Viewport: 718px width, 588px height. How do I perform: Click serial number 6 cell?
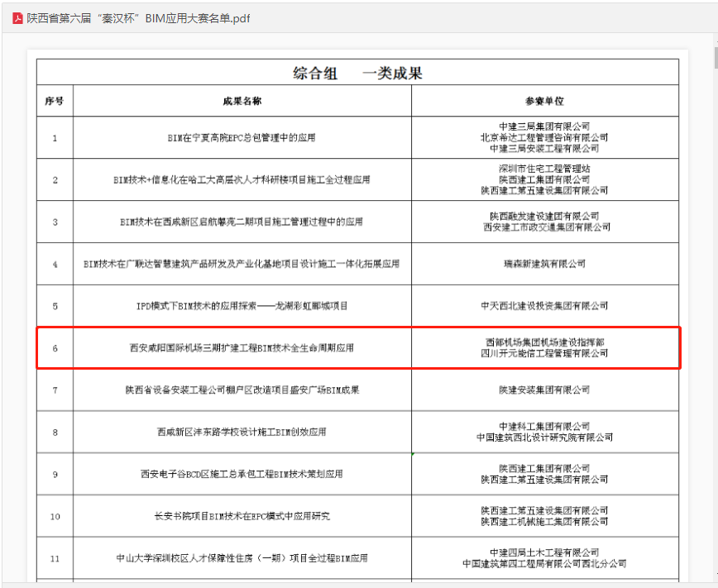point(55,348)
